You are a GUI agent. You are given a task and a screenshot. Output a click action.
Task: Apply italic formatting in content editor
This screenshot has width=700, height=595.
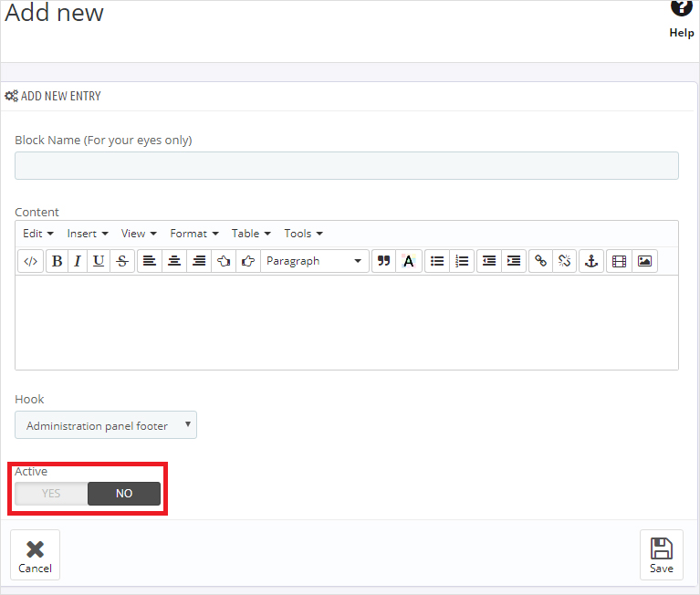[78, 261]
